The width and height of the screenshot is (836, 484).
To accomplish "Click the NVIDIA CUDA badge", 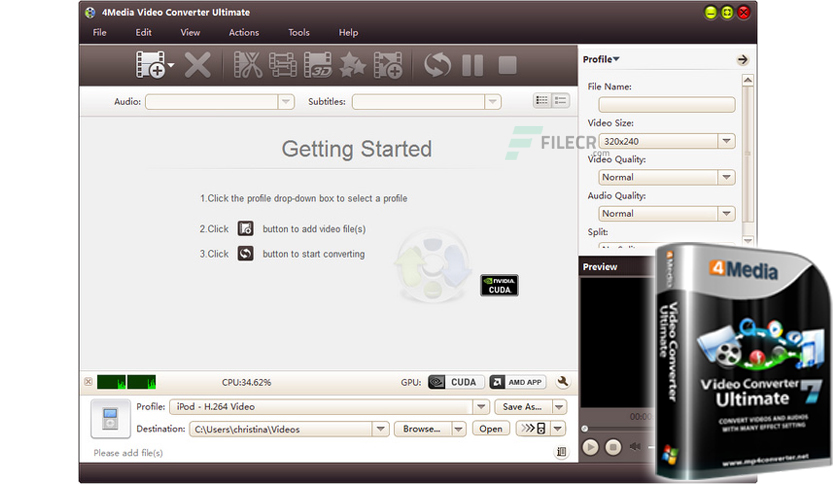I will [499, 285].
